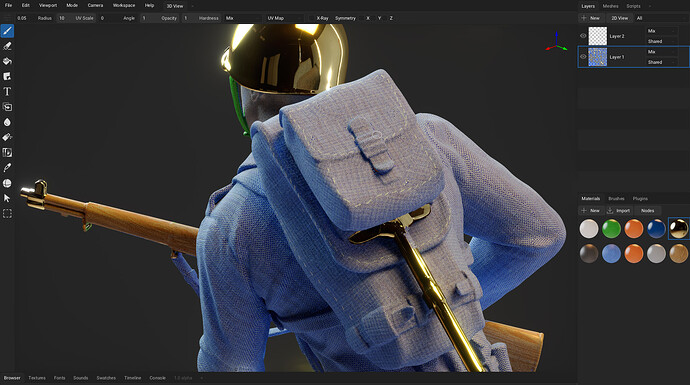Viewport: 690px width, 385px height.
Task: Switch to the Swatches tab
Action: pos(106,378)
